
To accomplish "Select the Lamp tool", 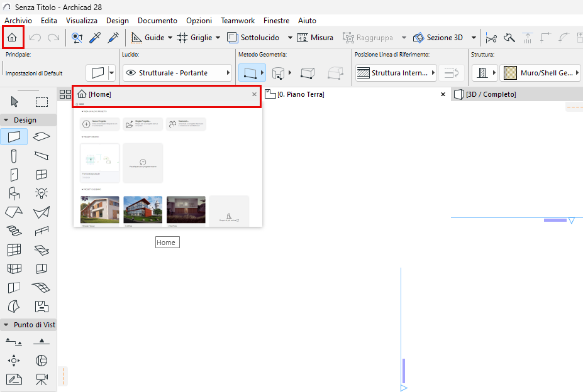I will tap(42, 193).
